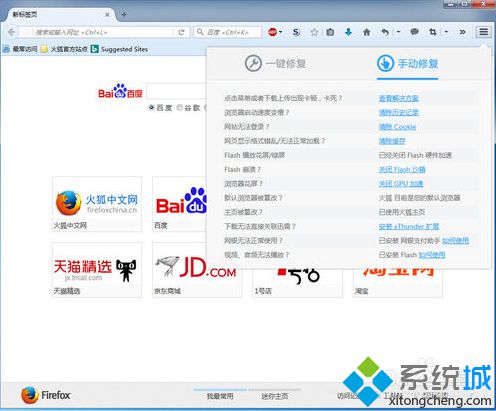Viewport: 496px width, 411px height.
Task: Click the text 已使用火狐主页
Action: [402, 212]
